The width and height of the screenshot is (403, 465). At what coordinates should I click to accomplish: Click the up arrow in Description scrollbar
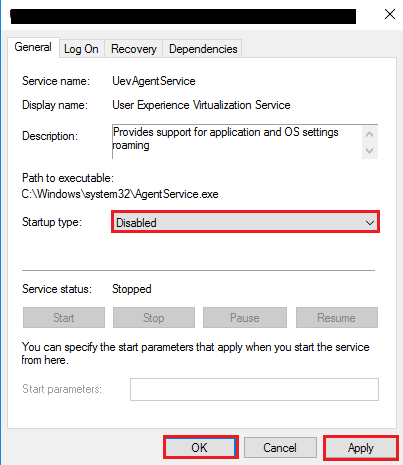369,134
